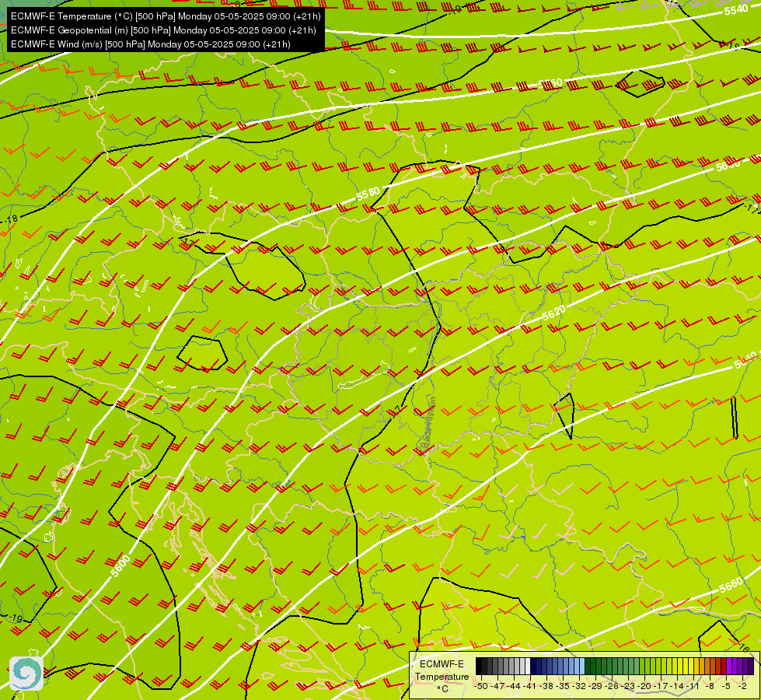The height and width of the screenshot is (700, 761).
Task: Click the -38 value in the legend
Action: click(546, 686)
